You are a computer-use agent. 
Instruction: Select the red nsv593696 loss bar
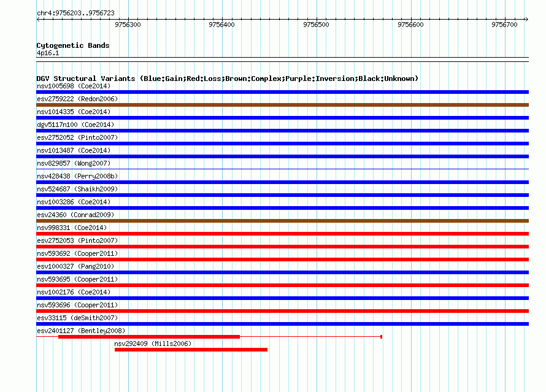coord(282,311)
